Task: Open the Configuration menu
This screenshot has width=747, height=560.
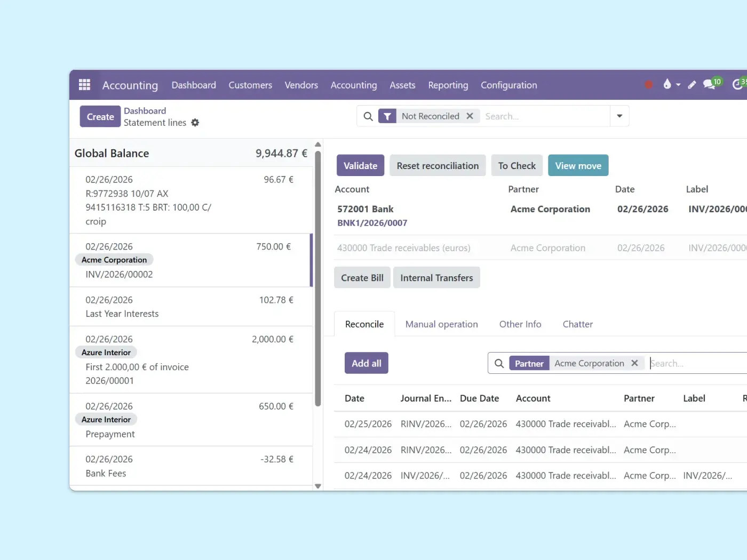Action: pyautogui.click(x=508, y=85)
